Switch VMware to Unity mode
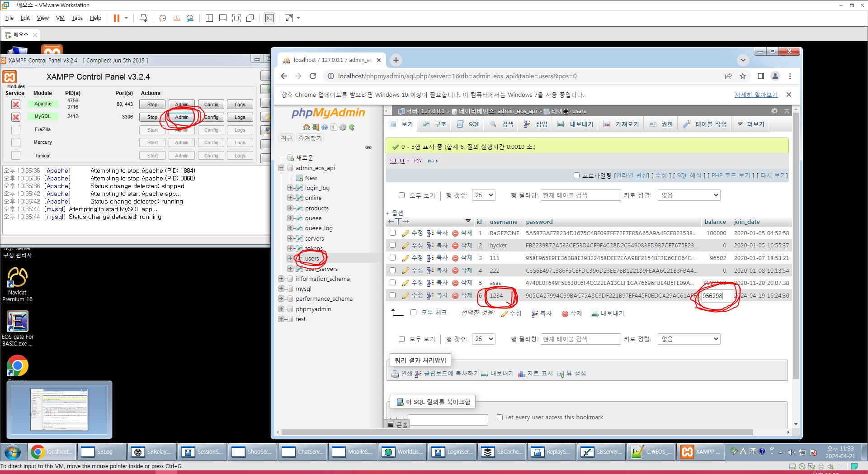The width and height of the screenshot is (868, 474). pyautogui.click(x=250, y=18)
